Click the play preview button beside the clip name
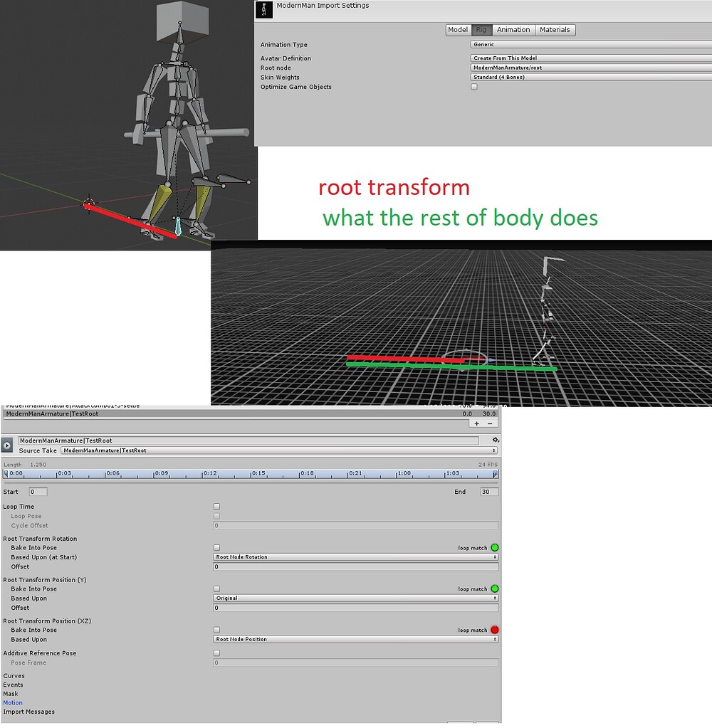 click(7, 444)
